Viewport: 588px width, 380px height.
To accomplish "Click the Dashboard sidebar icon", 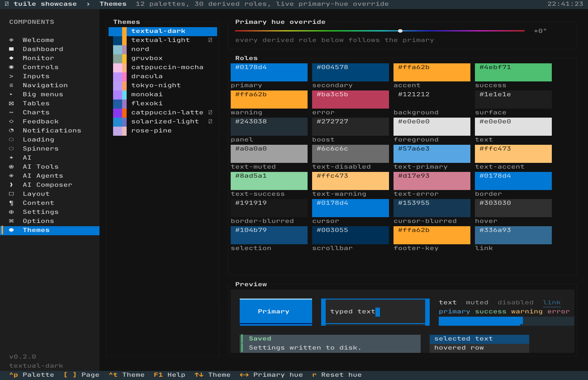I will tap(12, 49).
